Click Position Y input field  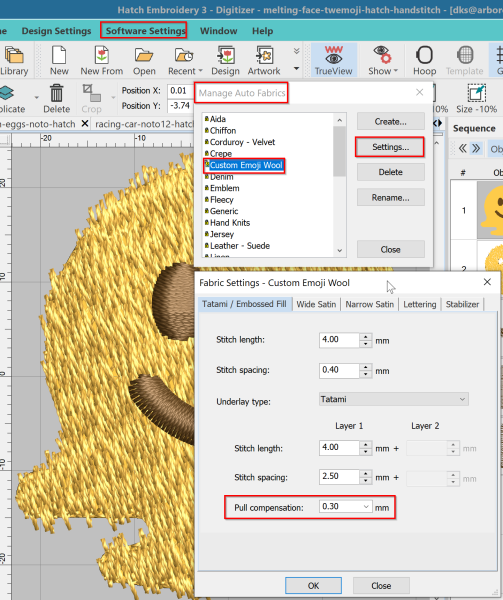(x=181, y=106)
